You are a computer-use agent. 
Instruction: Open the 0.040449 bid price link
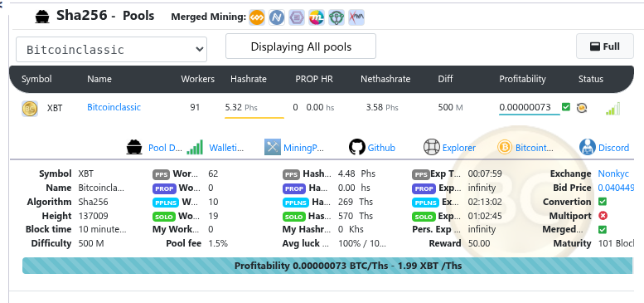616,188
